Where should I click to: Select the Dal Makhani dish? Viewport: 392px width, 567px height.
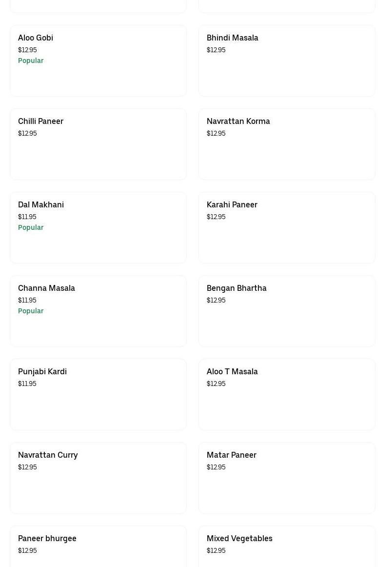coord(98,228)
